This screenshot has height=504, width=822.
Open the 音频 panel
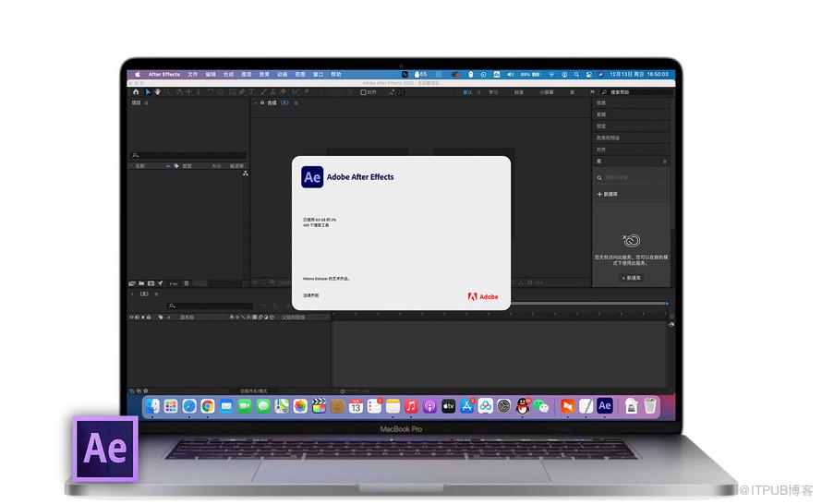(601, 114)
